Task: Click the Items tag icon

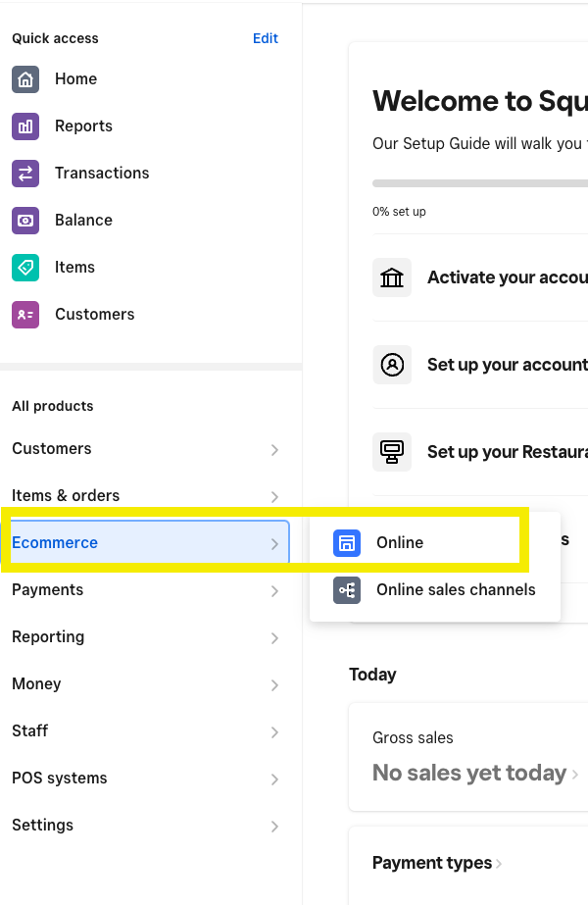Action: pos(25,268)
